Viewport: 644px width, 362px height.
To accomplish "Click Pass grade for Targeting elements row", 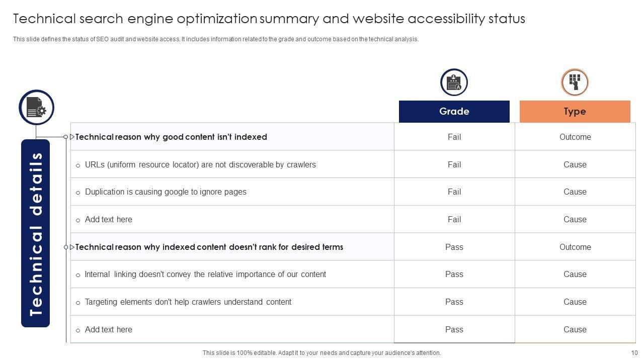I will [454, 302].
